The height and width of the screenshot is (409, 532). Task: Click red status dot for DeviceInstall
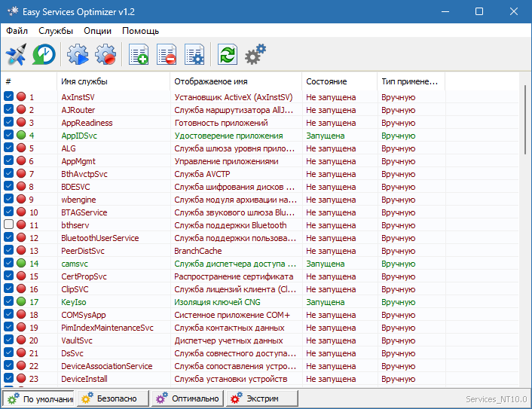tap(21, 378)
